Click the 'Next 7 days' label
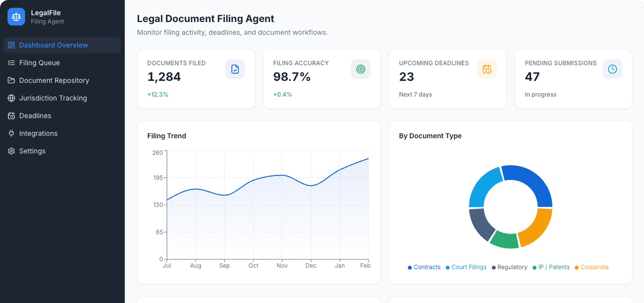The height and width of the screenshot is (303, 644). pos(415,94)
